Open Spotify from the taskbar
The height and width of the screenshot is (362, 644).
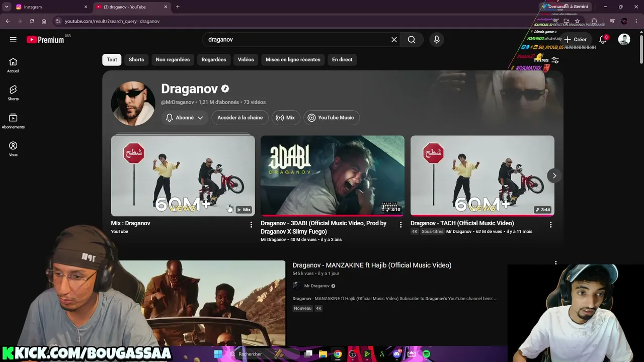pos(426,354)
